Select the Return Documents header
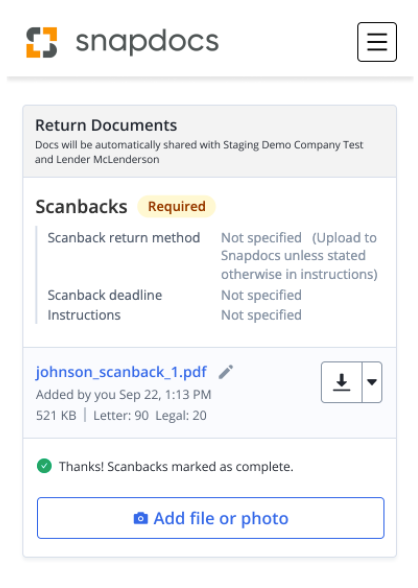 [x=106, y=125]
